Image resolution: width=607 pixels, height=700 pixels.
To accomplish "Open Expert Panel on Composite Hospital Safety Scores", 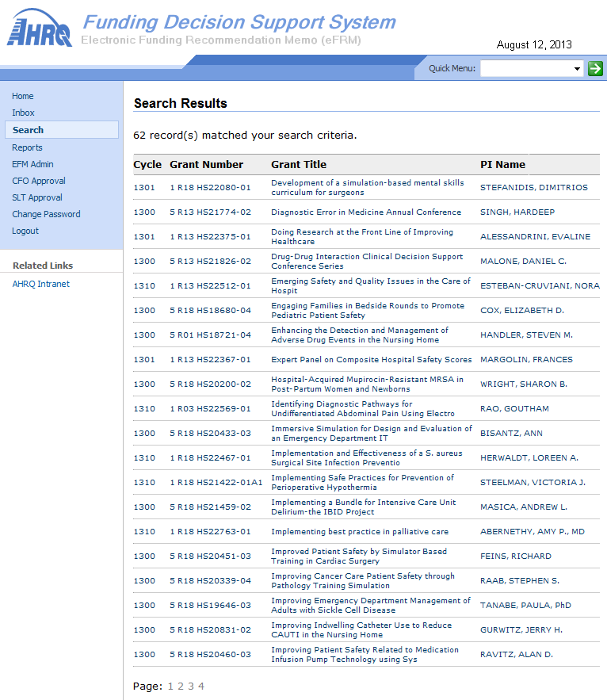I will point(372,359).
